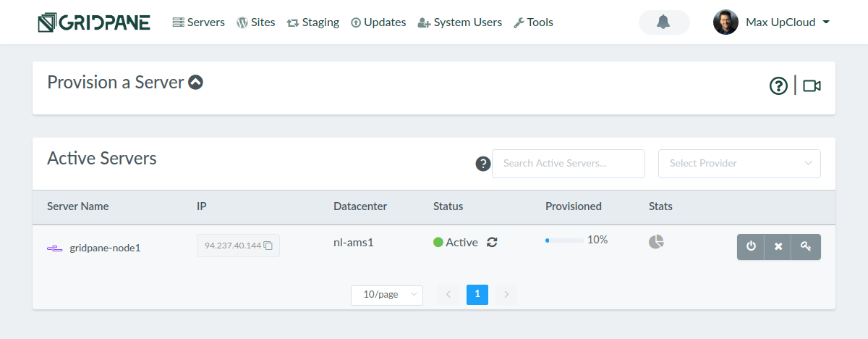Screen dimensions: 868x339
Task: Click the gridpane-node1 server name
Action: coord(105,248)
